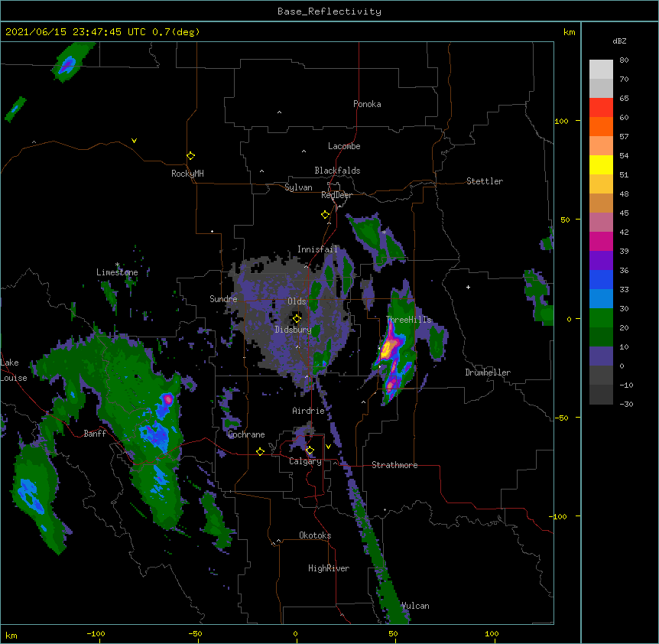Click the Airdrie label
The height and width of the screenshot is (644, 659).
coord(309,411)
